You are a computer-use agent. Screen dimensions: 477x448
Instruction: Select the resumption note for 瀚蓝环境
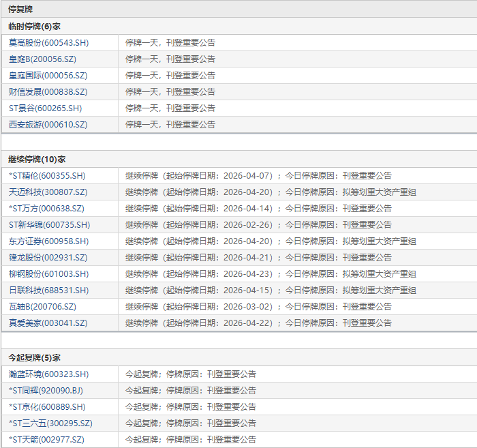click(191, 374)
